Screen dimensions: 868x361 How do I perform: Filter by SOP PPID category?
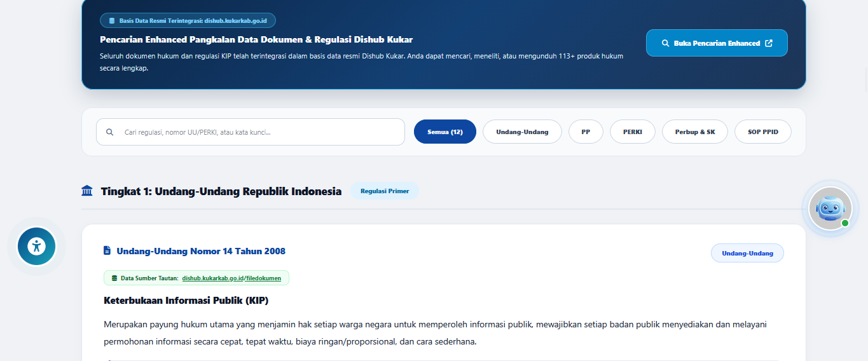coord(763,132)
